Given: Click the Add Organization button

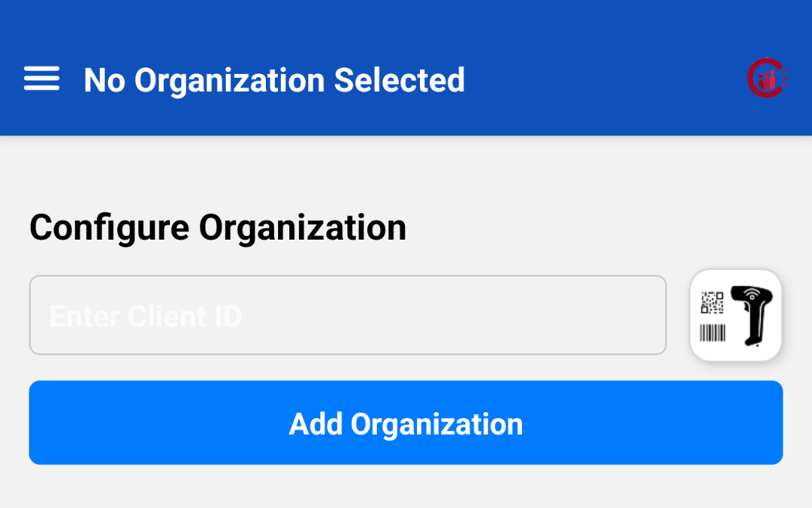Looking at the screenshot, I should click(406, 423).
